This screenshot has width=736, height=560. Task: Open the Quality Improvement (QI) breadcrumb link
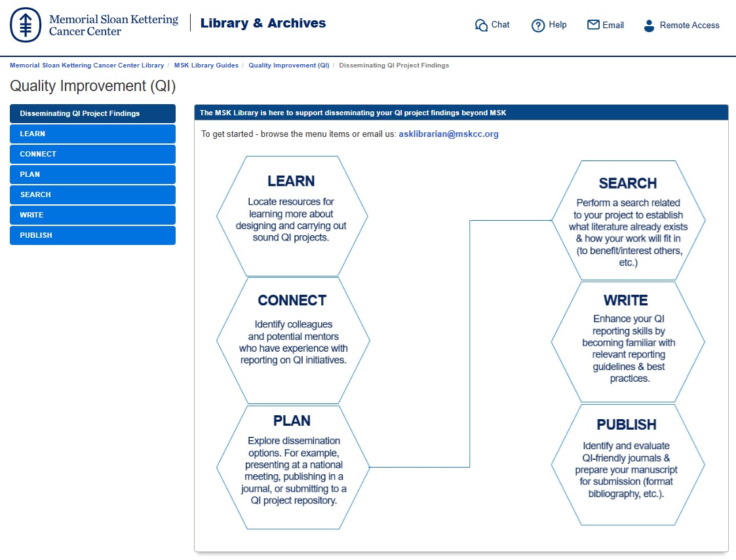pyautogui.click(x=288, y=65)
